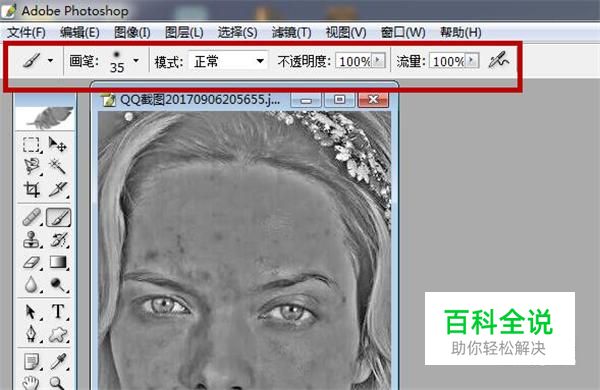
Task: Select the Eyedropper tool
Action: (x=58, y=361)
